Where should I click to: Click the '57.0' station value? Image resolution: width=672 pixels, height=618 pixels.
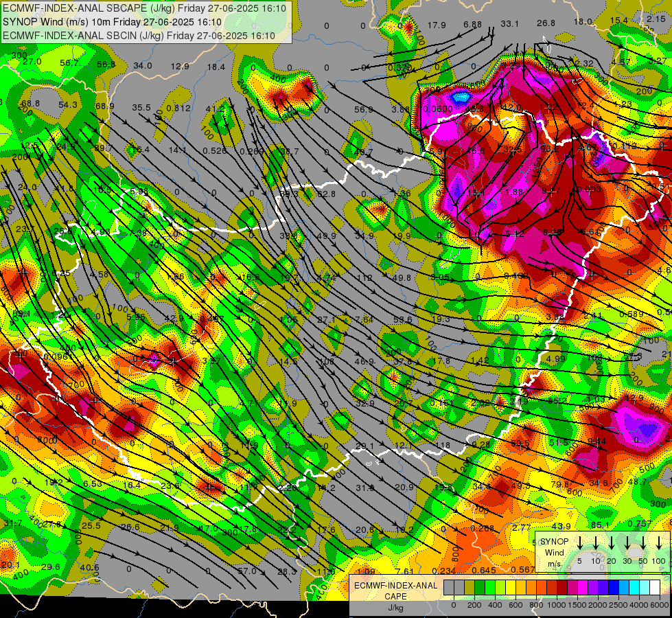coord(247,571)
